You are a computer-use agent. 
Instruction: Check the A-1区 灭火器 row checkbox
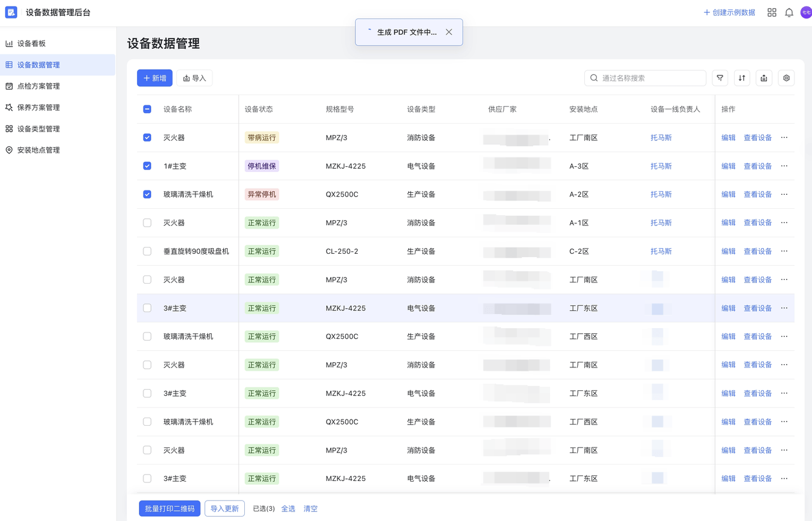click(147, 223)
